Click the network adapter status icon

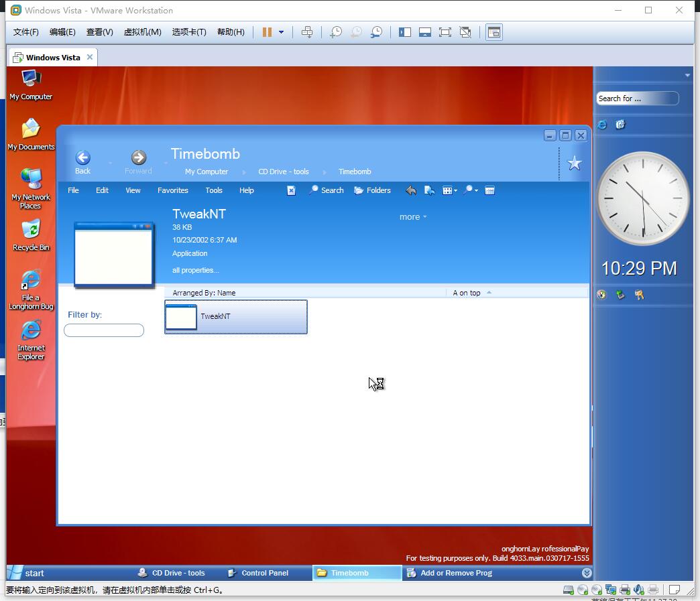(x=610, y=590)
